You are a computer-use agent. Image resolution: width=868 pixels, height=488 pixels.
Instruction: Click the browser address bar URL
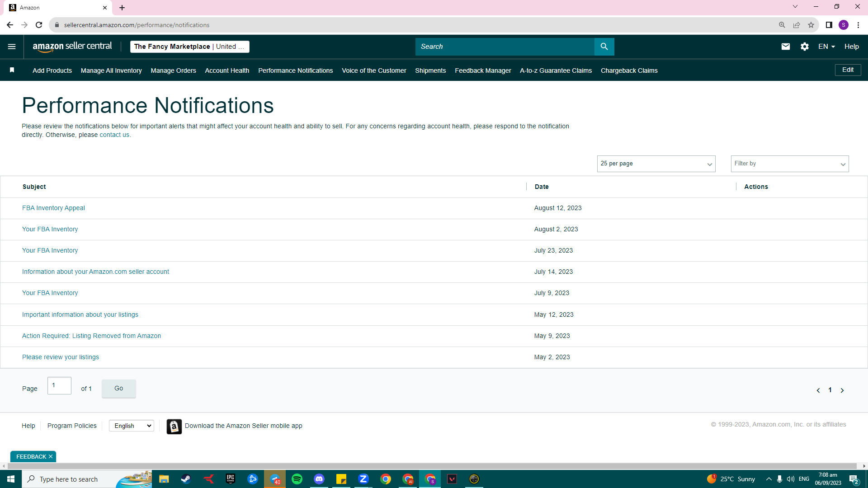[x=137, y=25]
